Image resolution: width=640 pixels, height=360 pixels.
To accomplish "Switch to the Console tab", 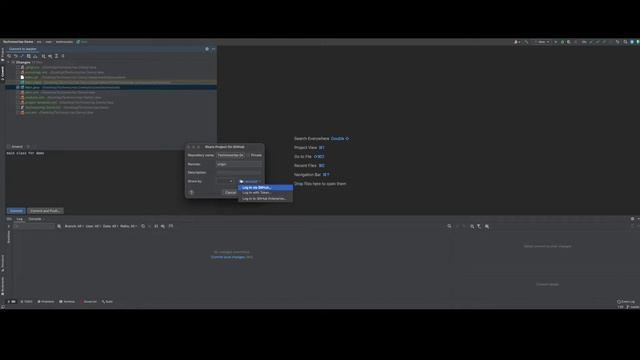I will [x=35, y=219].
